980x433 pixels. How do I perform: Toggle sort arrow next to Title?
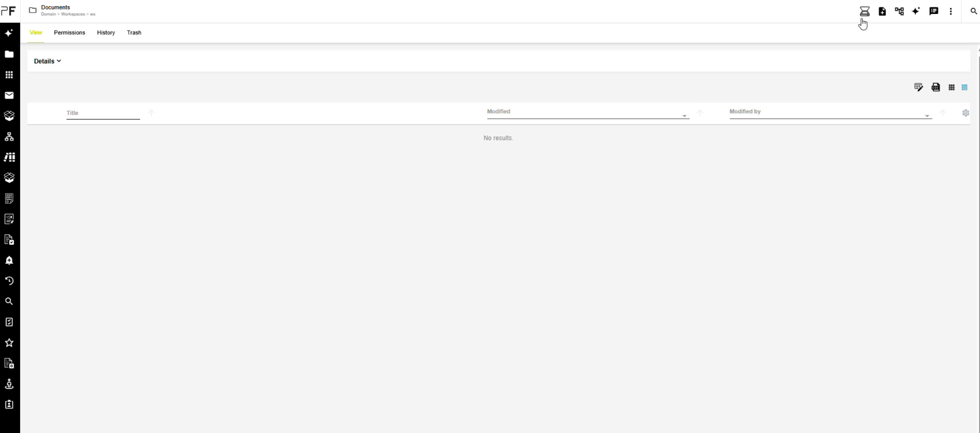(x=151, y=113)
